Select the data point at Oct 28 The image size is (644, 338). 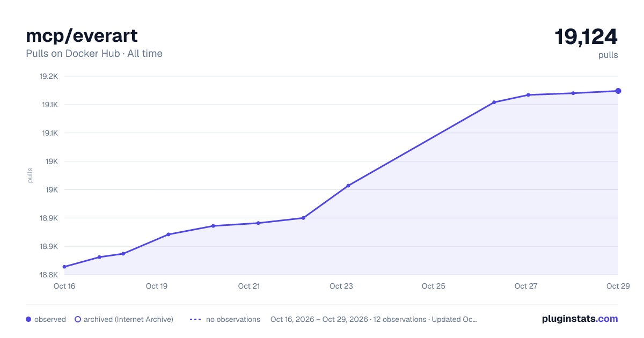573,93
